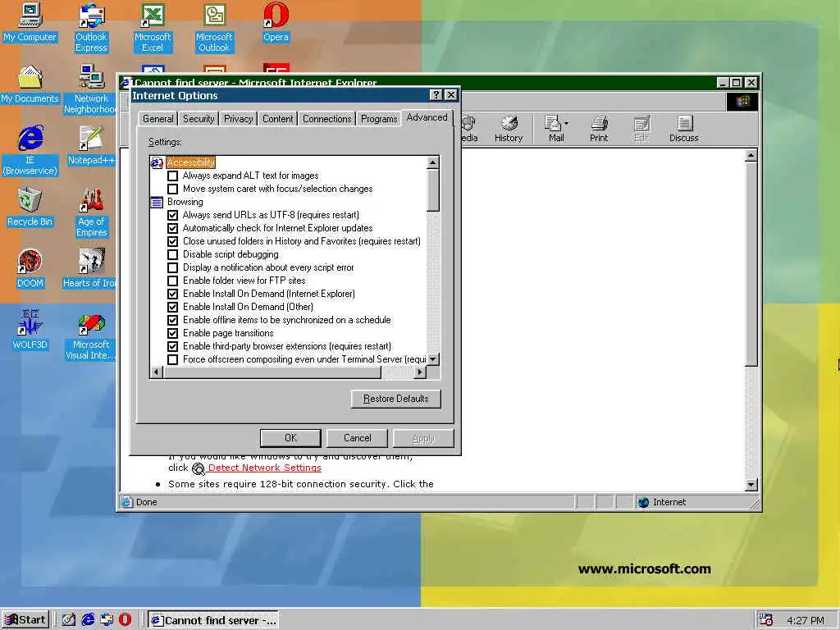The height and width of the screenshot is (630, 840).
Task: Click the system tray icon beside the clock
Action: coord(766,620)
